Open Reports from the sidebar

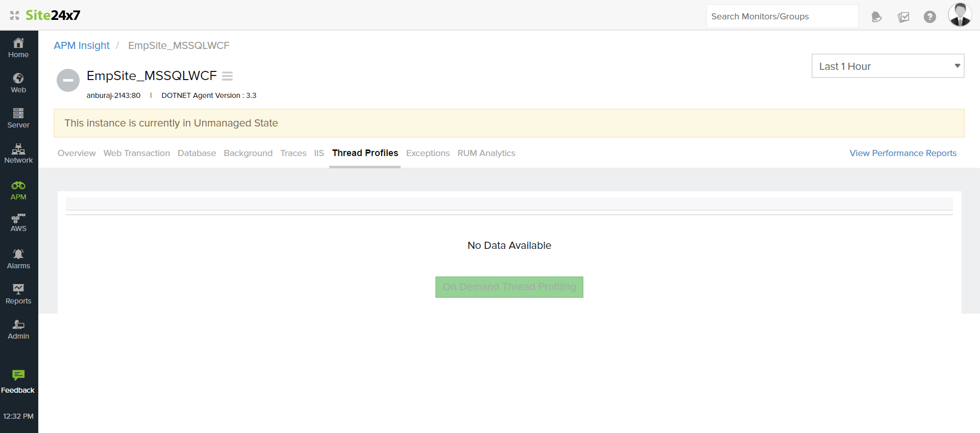point(18,294)
